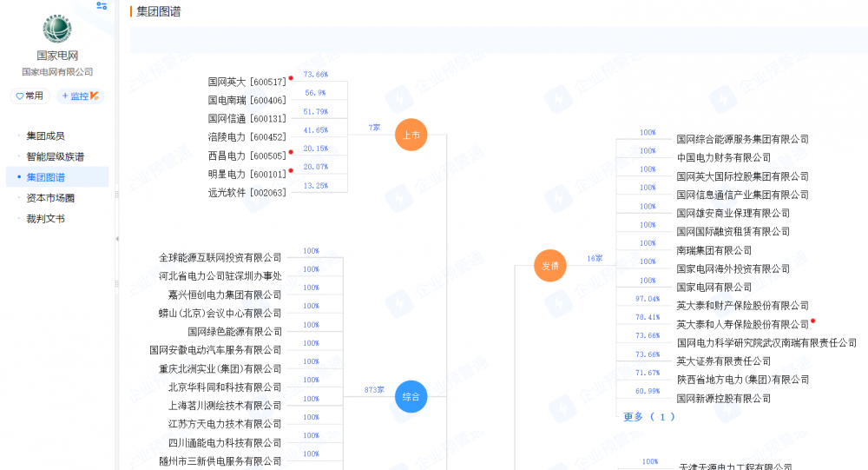
Task: Click the red risk dot beside 西昌电力
Action: point(291,152)
